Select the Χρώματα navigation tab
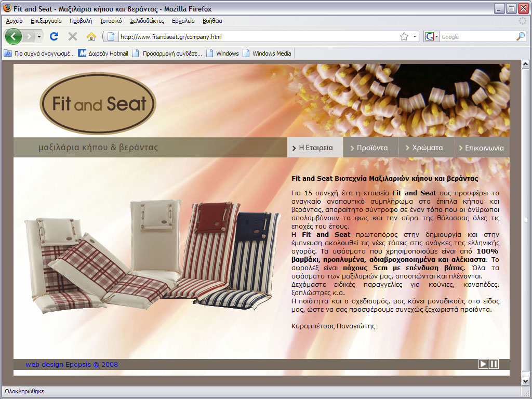Viewport: 532px width, 399px height. pos(427,148)
